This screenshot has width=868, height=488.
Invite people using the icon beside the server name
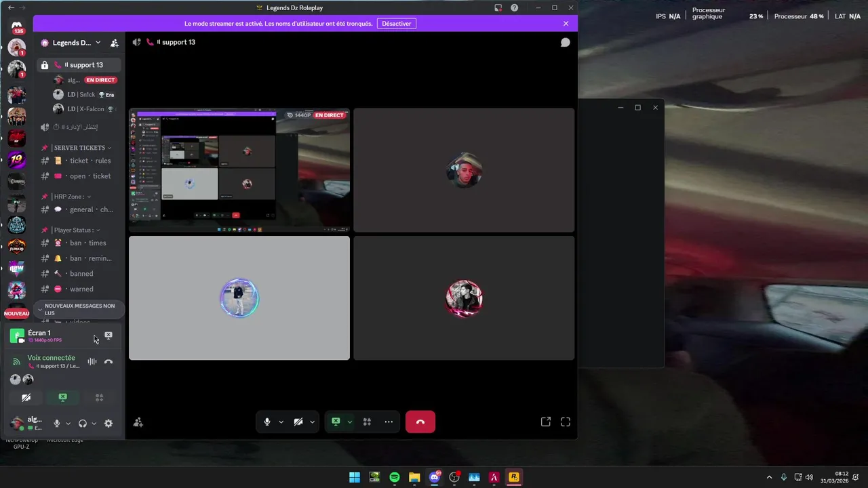(x=115, y=43)
